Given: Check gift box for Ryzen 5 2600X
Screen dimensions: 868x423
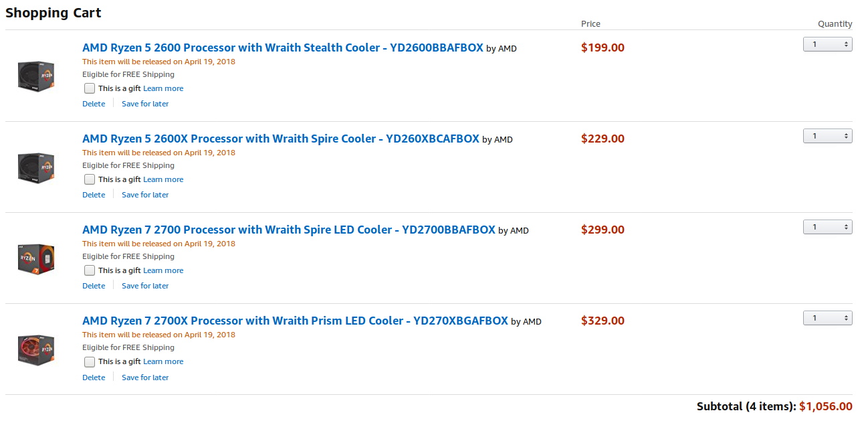Looking at the screenshot, I should click(90, 179).
